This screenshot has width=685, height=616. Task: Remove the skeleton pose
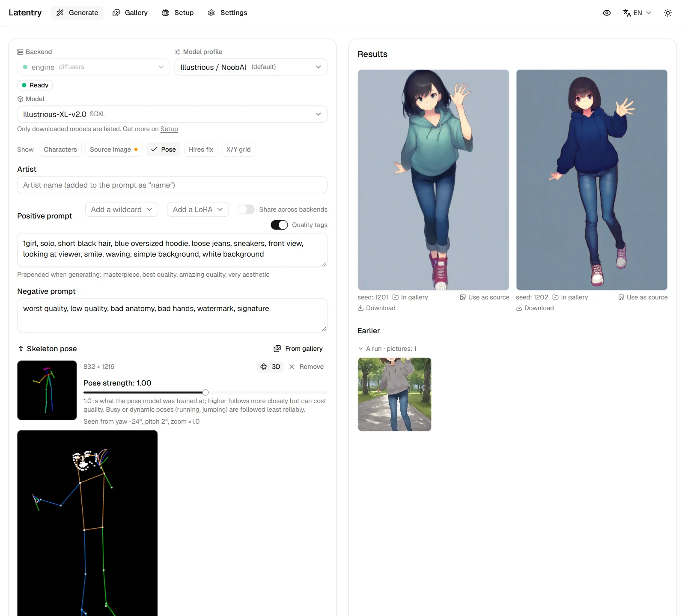pyautogui.click(x=306, y=367)
